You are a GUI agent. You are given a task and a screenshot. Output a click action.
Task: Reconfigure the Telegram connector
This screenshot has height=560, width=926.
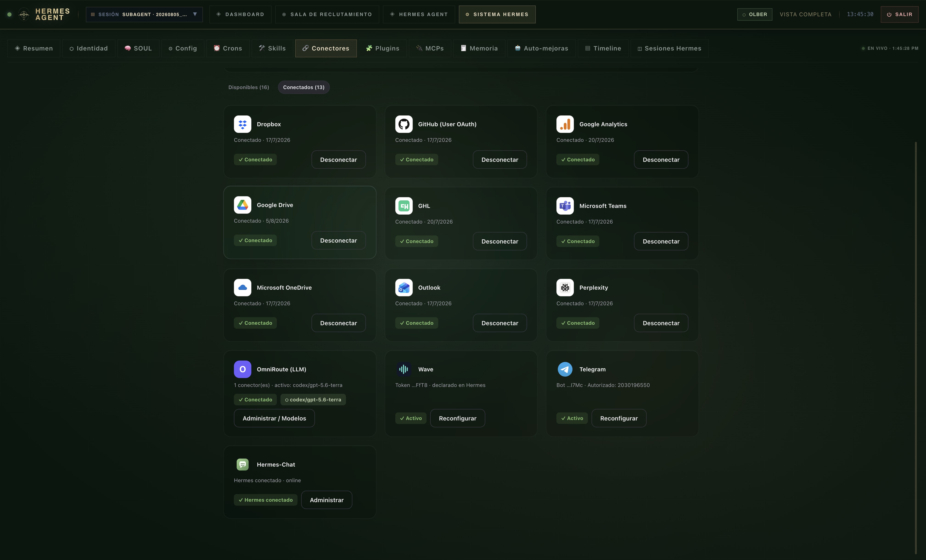619,418
